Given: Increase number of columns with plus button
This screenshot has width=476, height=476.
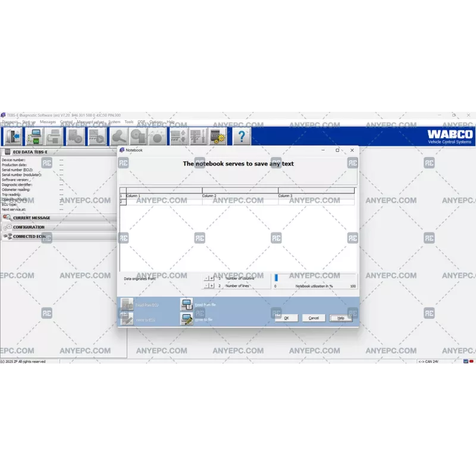Looking at the screenshot, I should 211,278.
